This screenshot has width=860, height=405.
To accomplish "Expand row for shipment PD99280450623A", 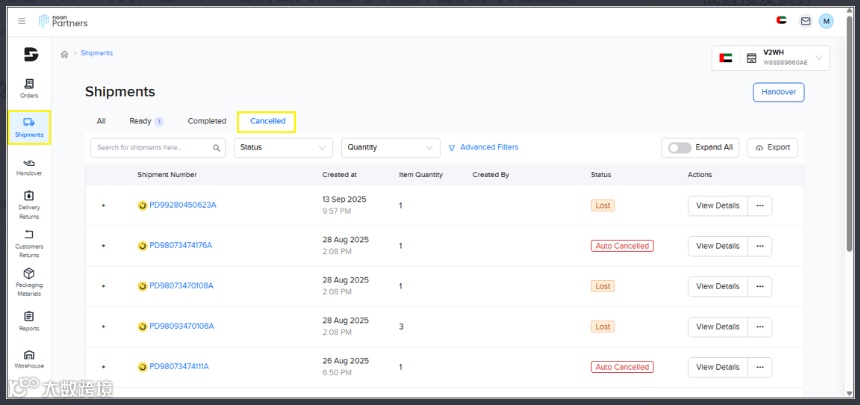I will tap(103, 205).
